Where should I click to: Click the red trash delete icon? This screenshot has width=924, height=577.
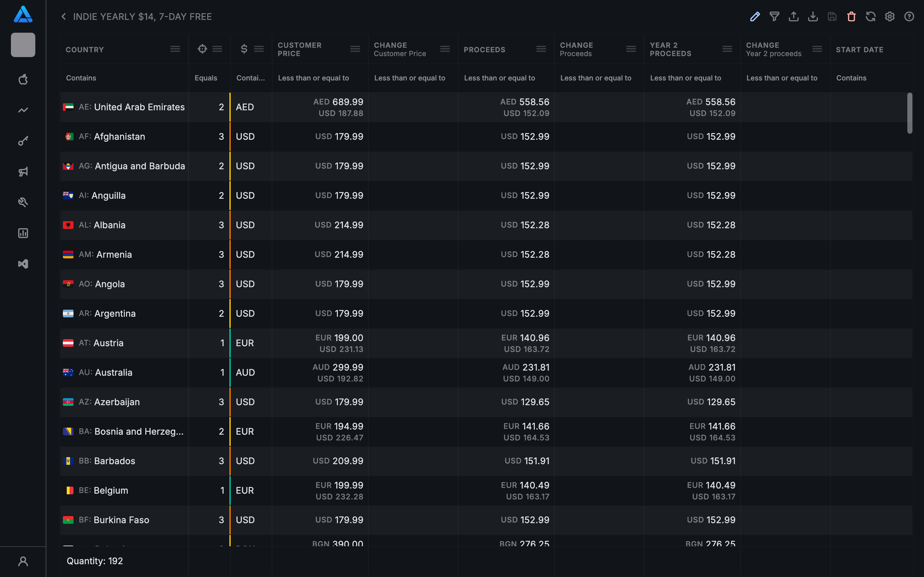pos(851,16)
